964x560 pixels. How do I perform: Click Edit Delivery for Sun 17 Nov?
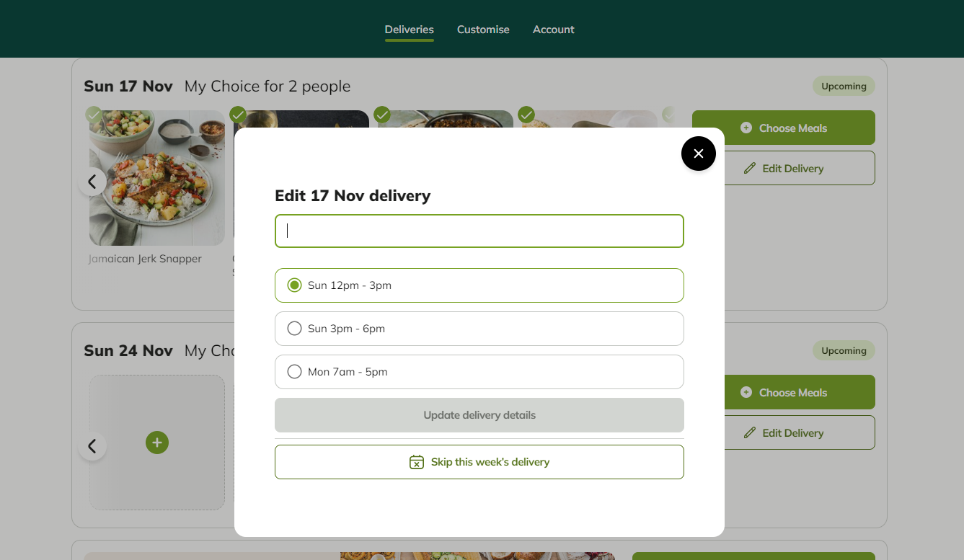click(x=784, y=168)
